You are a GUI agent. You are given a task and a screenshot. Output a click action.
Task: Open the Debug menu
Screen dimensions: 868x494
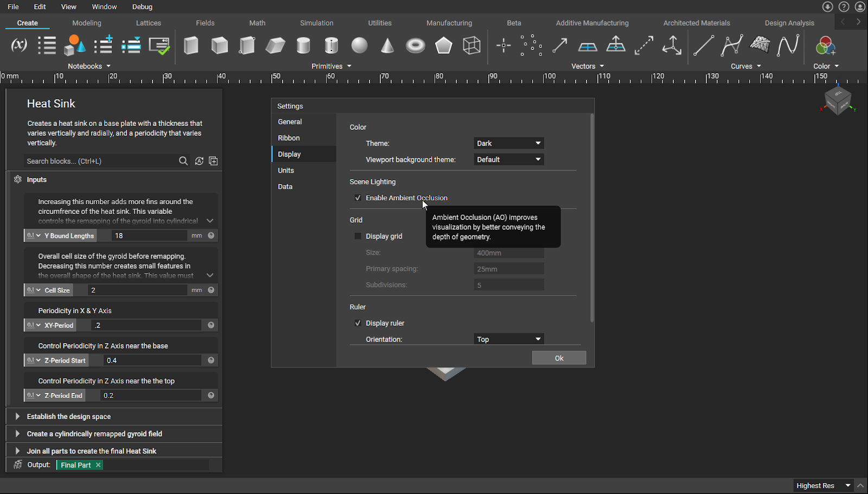[x=142, y=7]
